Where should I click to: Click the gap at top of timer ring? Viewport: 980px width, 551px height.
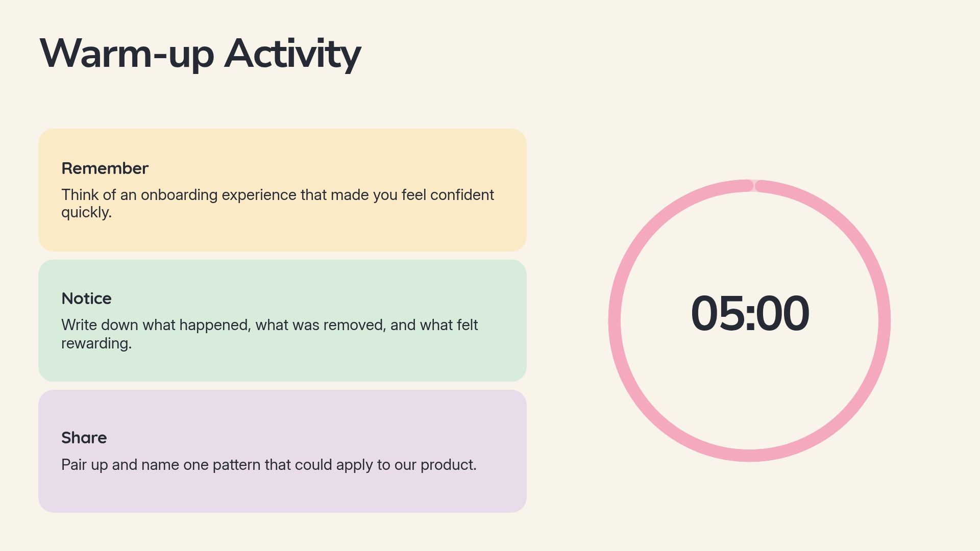coord(754,186)
